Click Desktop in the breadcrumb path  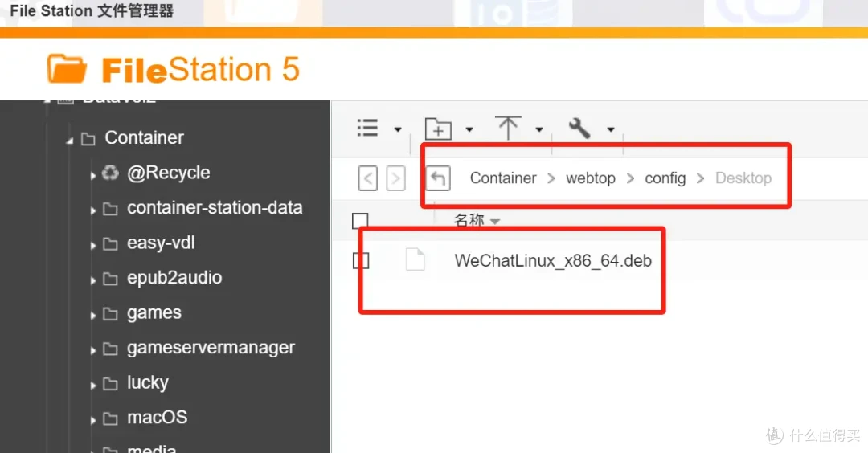coord(743,178)
